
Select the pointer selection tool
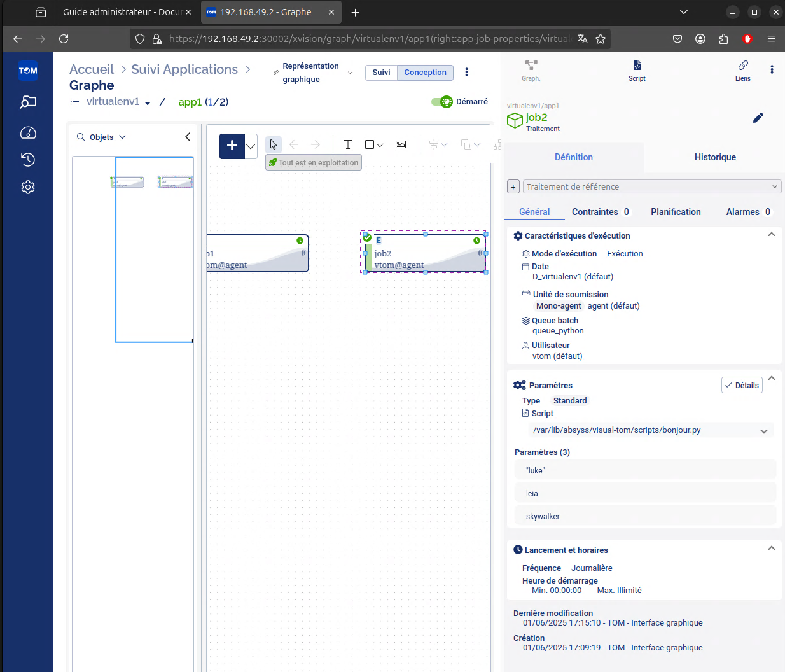274,144
